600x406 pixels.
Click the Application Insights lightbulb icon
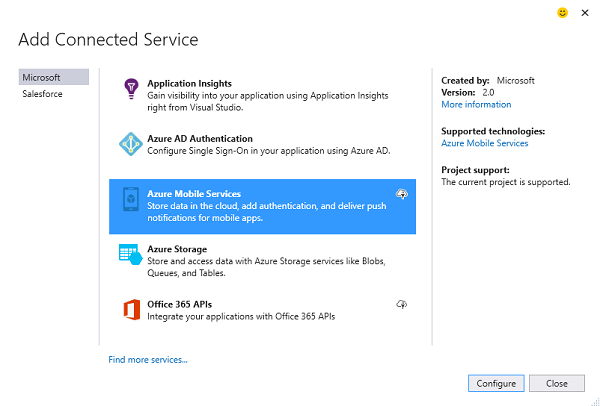pyautogui.click(x=131, y=89)
